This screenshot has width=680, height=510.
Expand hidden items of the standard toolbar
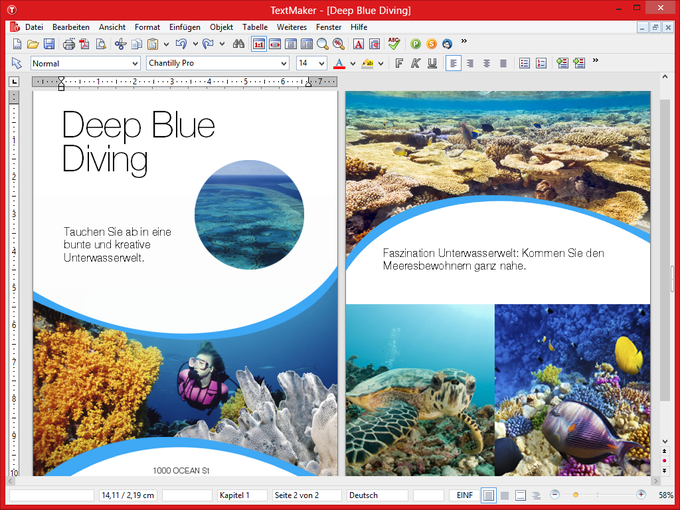pos(464,41)
